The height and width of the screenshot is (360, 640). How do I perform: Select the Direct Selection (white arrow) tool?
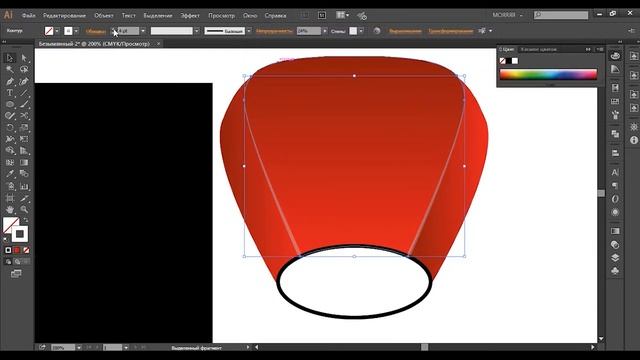(x=24, y=58)
